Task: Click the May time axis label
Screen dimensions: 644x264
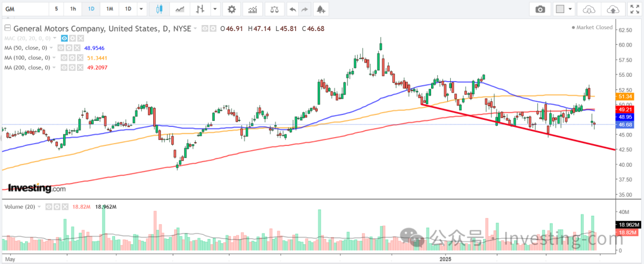Action: [x=11, y=259]
